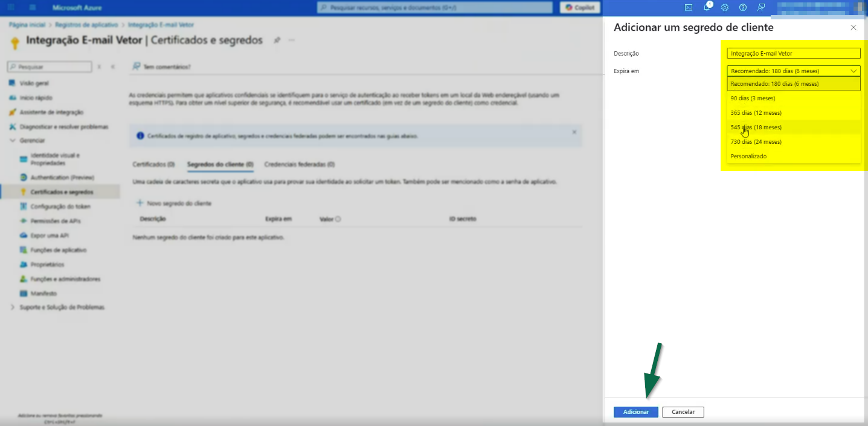Click Novo segredo do cliente

[174, 204]
